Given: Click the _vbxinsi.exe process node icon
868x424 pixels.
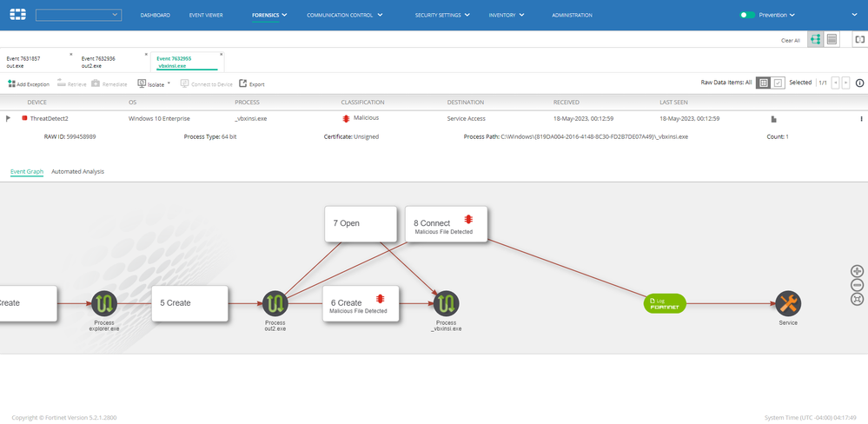Looking at the screenshot, I should [447, 303].
